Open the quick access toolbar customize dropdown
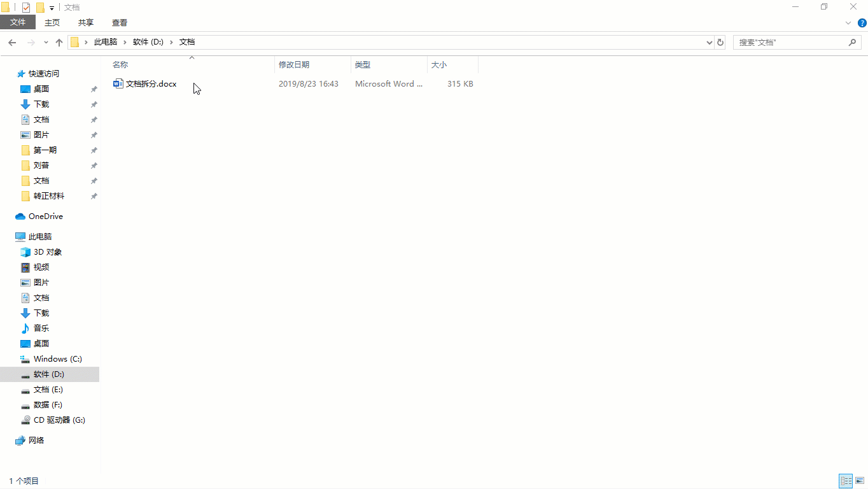 tap(52, 8)
